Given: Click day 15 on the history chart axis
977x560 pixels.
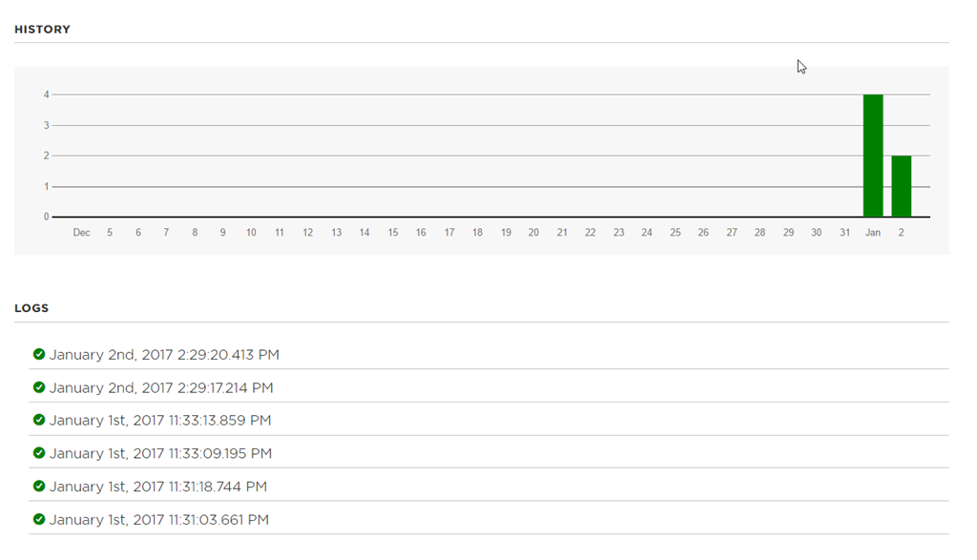Looking at the screenshot, I should pyautogui.click(x=392, y=233).
